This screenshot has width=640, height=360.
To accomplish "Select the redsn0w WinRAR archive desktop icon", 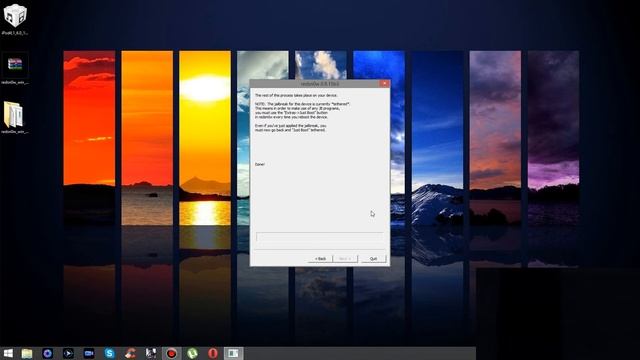I will [x=15, y=68].
